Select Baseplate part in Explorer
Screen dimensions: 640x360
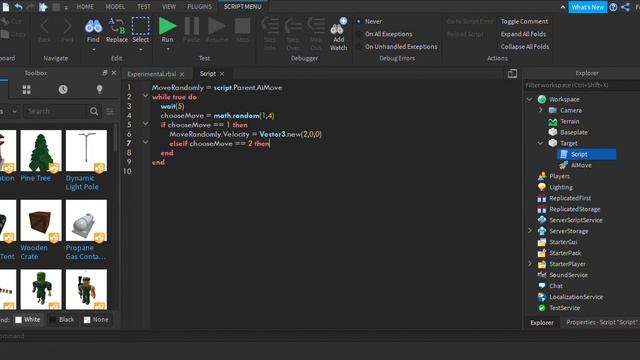click(x=574, y=132)
